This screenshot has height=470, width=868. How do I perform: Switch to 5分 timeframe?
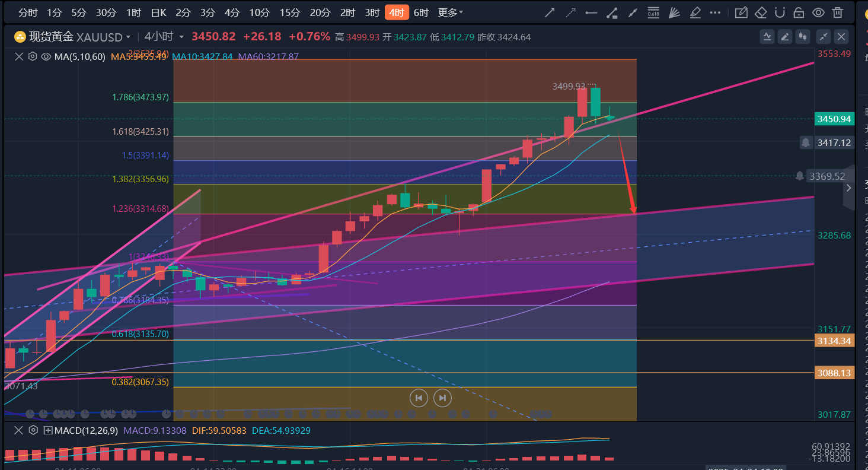[x=78, y=12]
